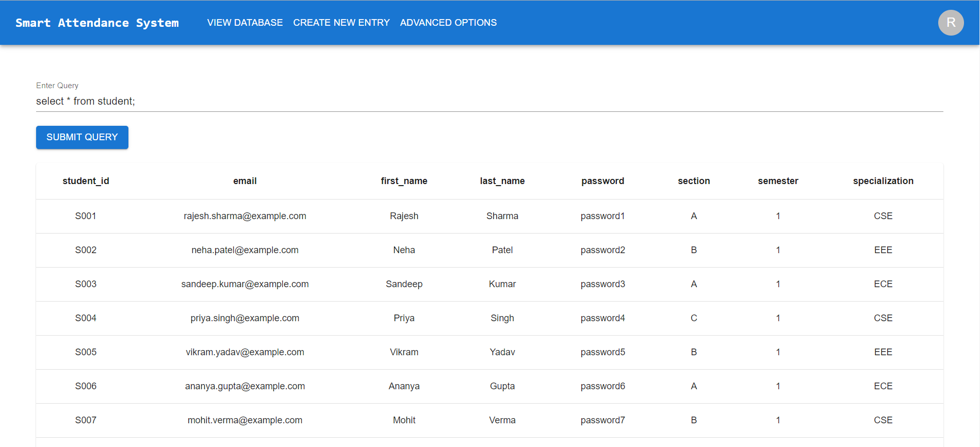980x447 pixels.
Task: Click email rajesh.sharma@example.com
Action: pos(245,216)
